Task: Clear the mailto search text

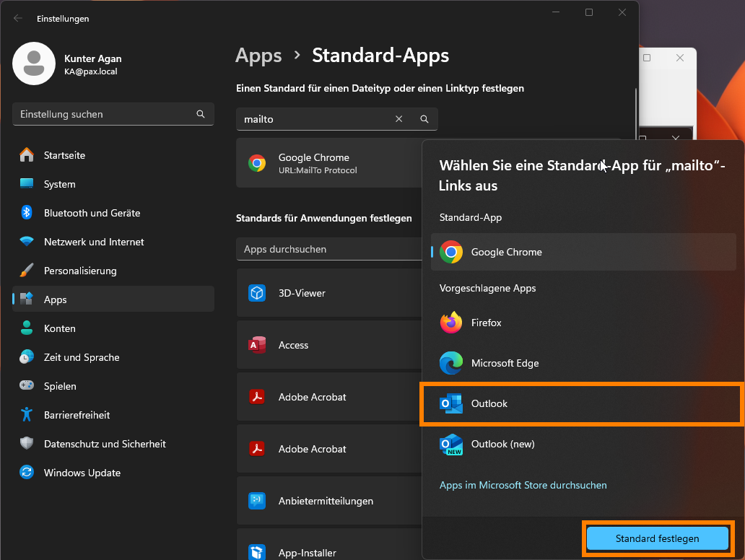Action: [x=398, y=119]
